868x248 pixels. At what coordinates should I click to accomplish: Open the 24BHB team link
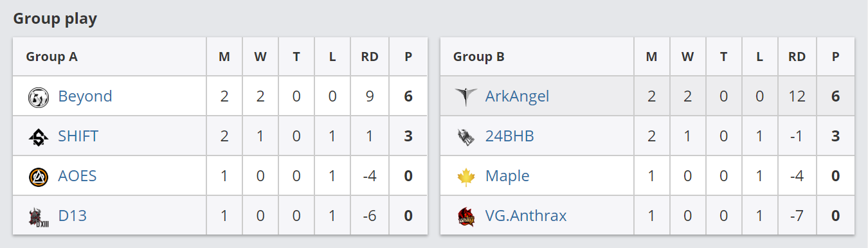coord(509,136)
